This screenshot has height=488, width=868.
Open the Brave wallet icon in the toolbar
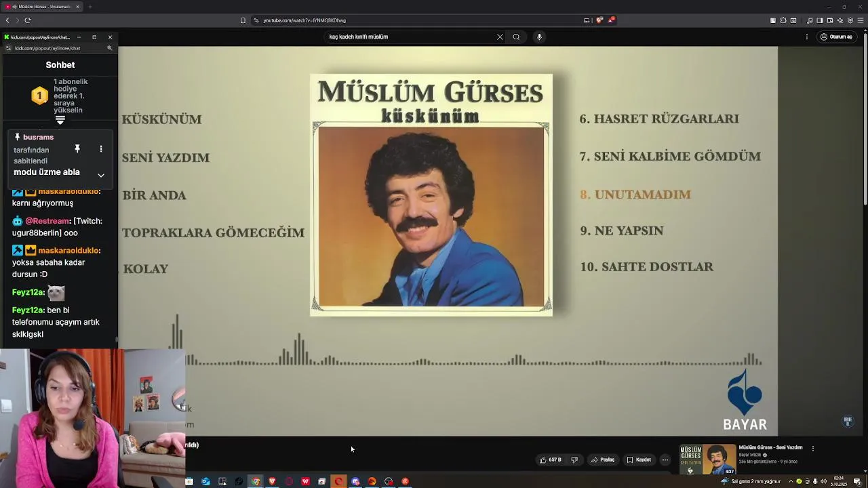click(829, 20)
